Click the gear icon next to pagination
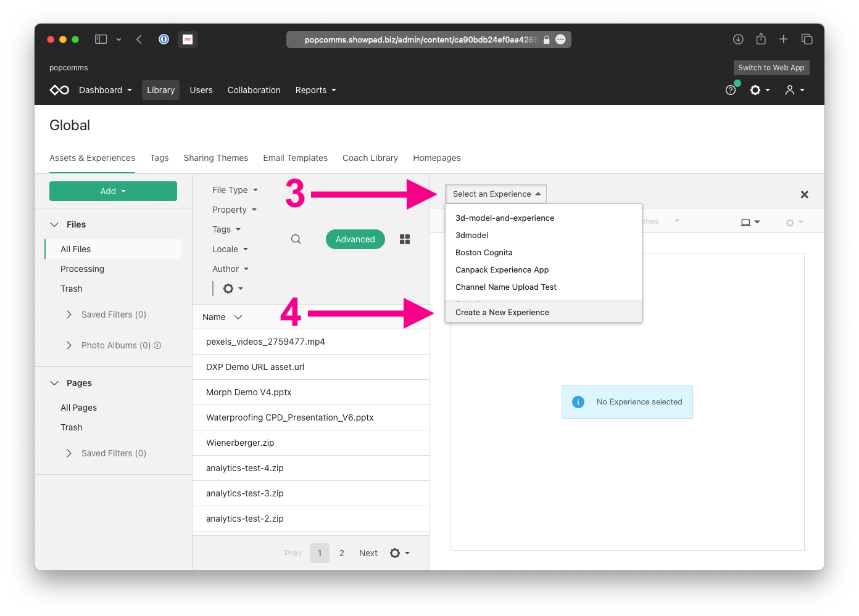The image size is (859, 616). [x=395, y=552]
